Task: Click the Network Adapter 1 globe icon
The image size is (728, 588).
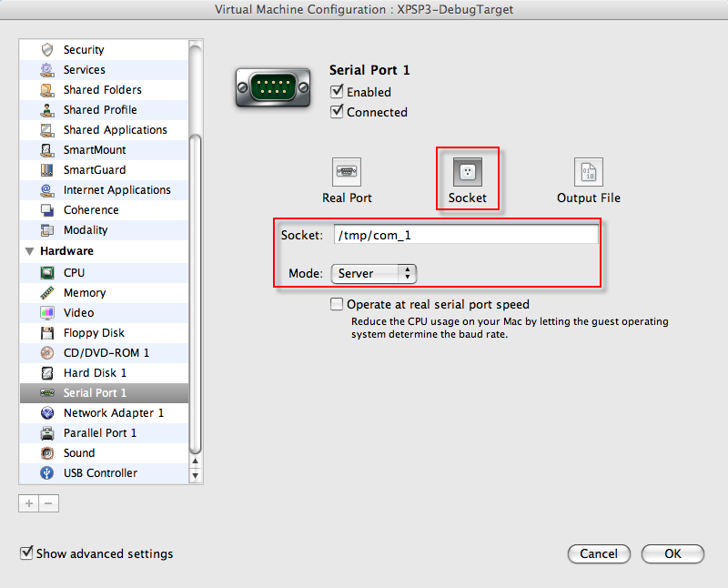Action: point(47,413)
